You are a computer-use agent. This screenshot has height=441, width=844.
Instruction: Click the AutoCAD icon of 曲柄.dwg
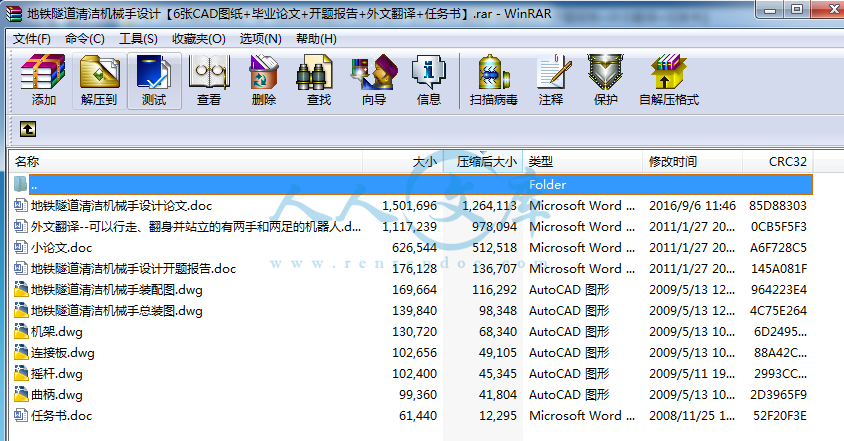(x=20, y=394)
